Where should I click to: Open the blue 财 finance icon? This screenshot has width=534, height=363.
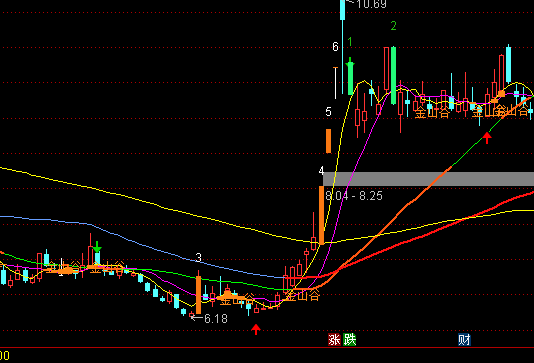464,340
